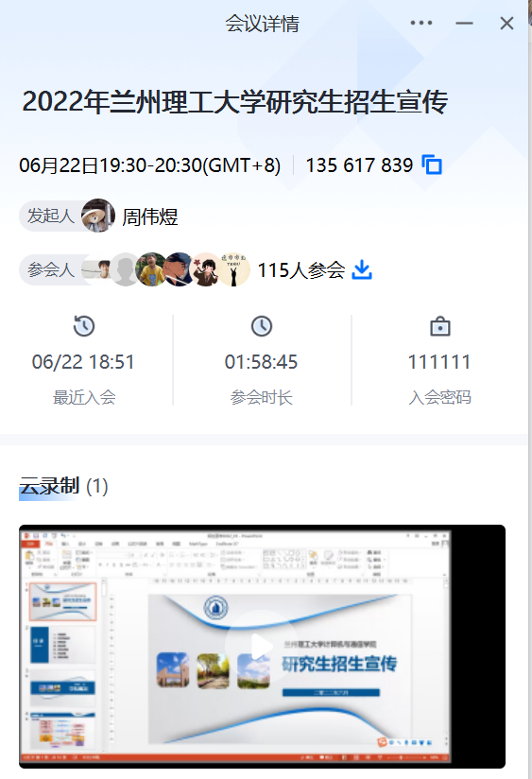Play the cloud recording video
The image size is (532, 779).
pyautogui.click(x=262, y=646)
